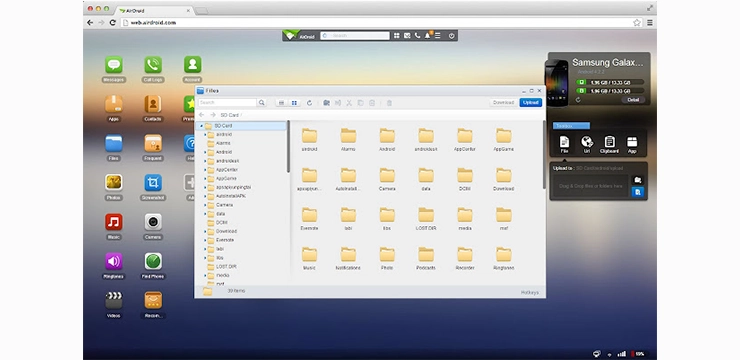
Task: Open the Files desktop icon
Action: coord(114,143)
